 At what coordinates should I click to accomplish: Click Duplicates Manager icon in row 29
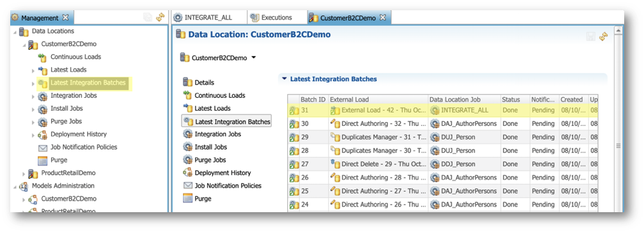click(335, 137)
